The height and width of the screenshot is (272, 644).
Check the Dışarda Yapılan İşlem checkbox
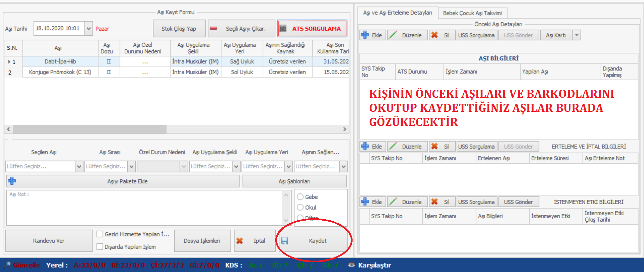click(100, 246)
